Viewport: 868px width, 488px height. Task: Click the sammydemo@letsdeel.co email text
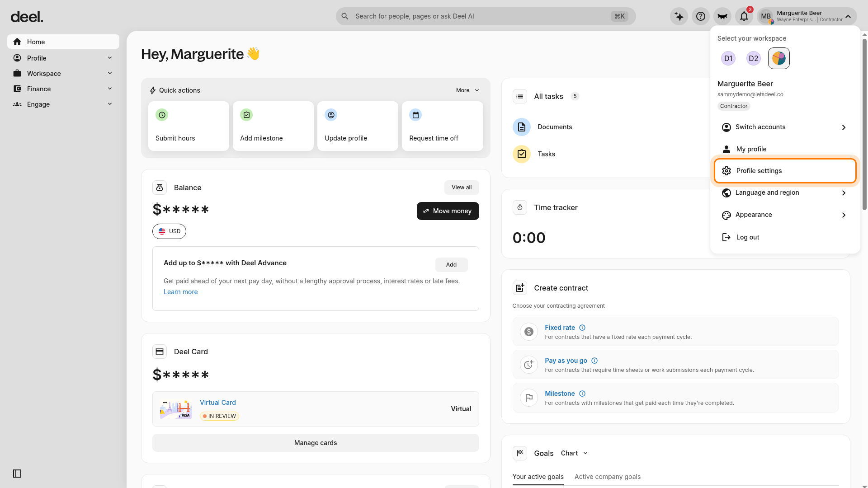(750, 94)
